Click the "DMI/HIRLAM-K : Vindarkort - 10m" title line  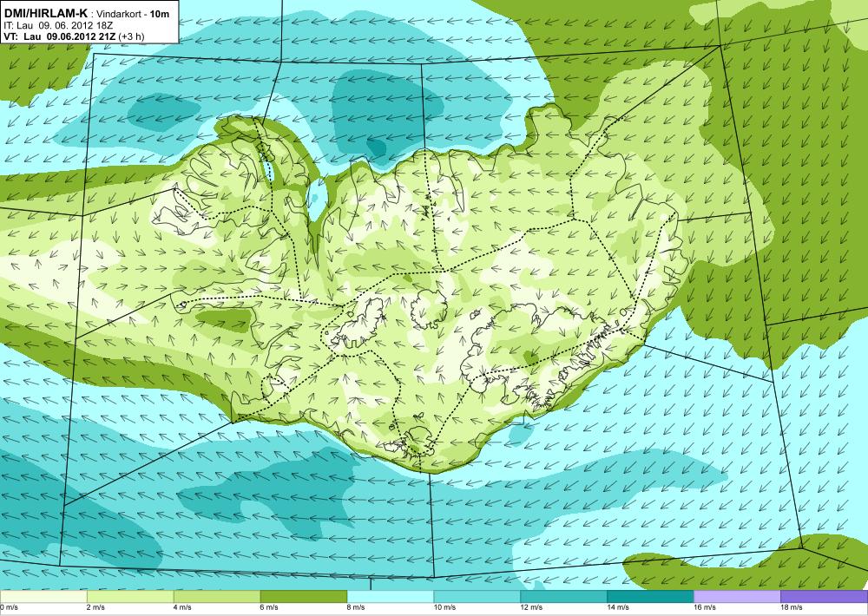point(86,14)
